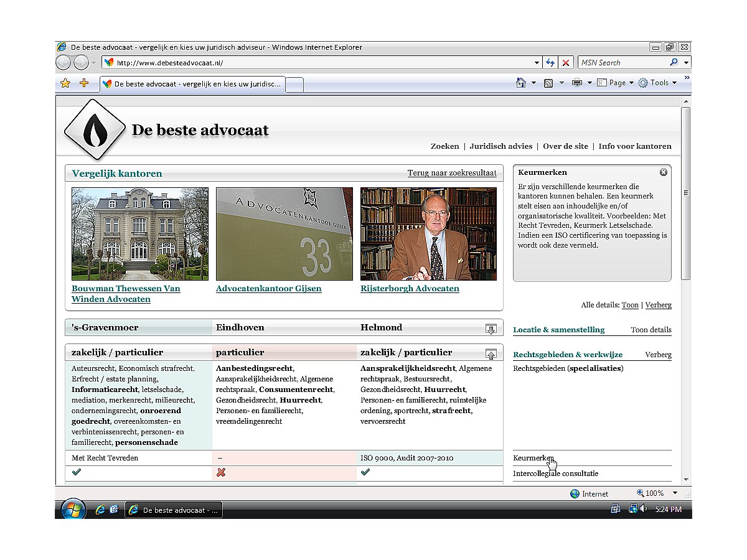747x560 pixels.
Task: Close the Keurmerken info panel
Action: click(x=664, y=172)
